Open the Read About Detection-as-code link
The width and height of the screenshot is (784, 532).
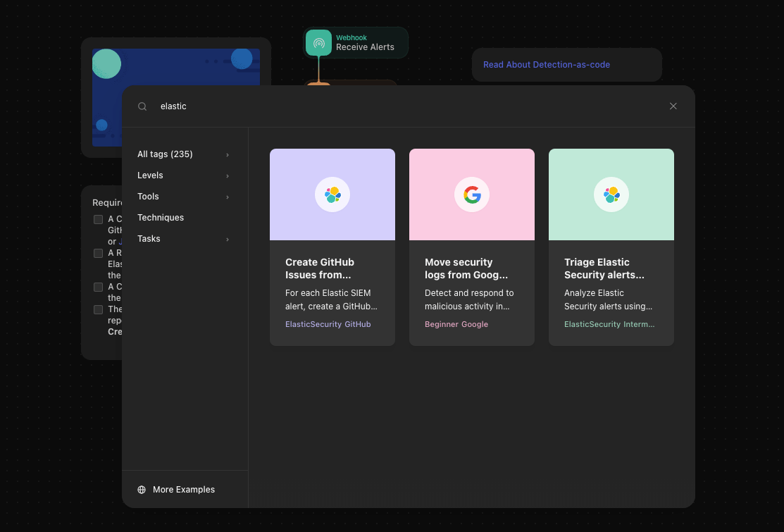547,65
